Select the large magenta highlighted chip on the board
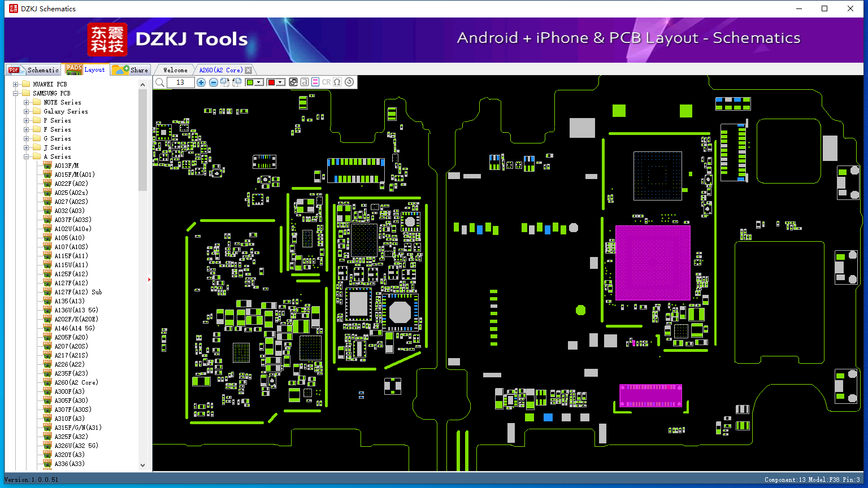 pyautogui.click(x=653, y=263)
